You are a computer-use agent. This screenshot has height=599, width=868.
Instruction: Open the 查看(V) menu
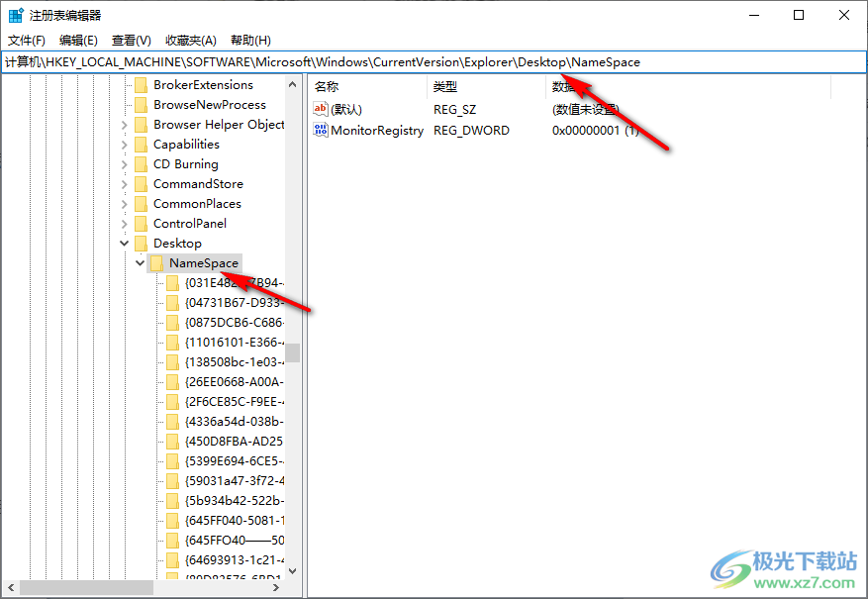click(132, 41)
